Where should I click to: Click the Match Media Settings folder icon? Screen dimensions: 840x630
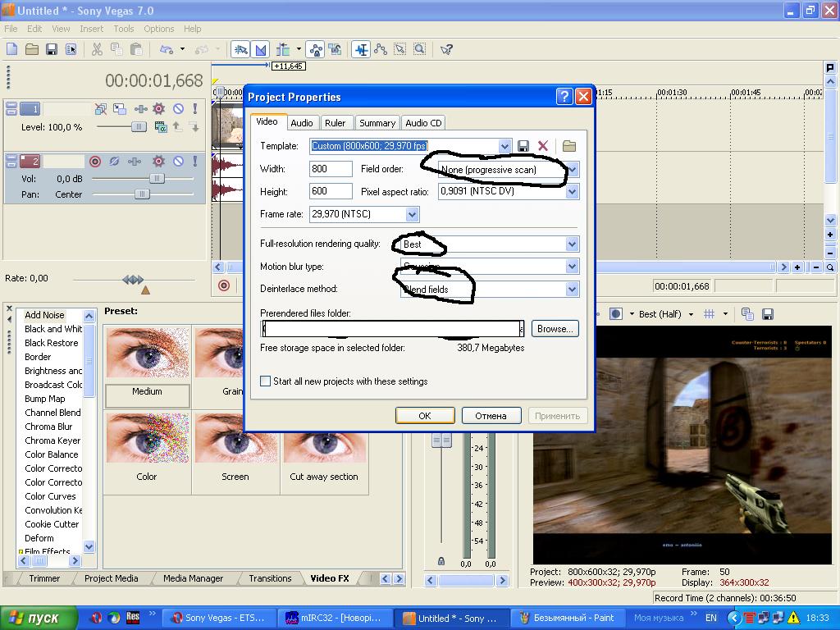tap(568, 146)
